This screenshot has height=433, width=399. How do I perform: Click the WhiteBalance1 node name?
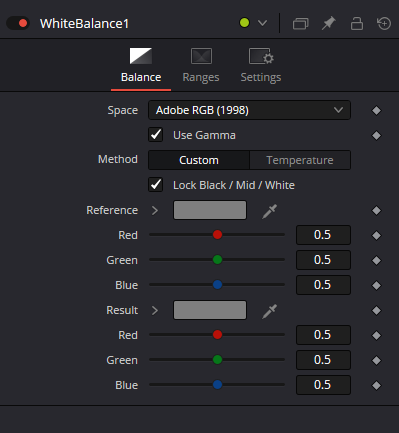tap(84, 24)
